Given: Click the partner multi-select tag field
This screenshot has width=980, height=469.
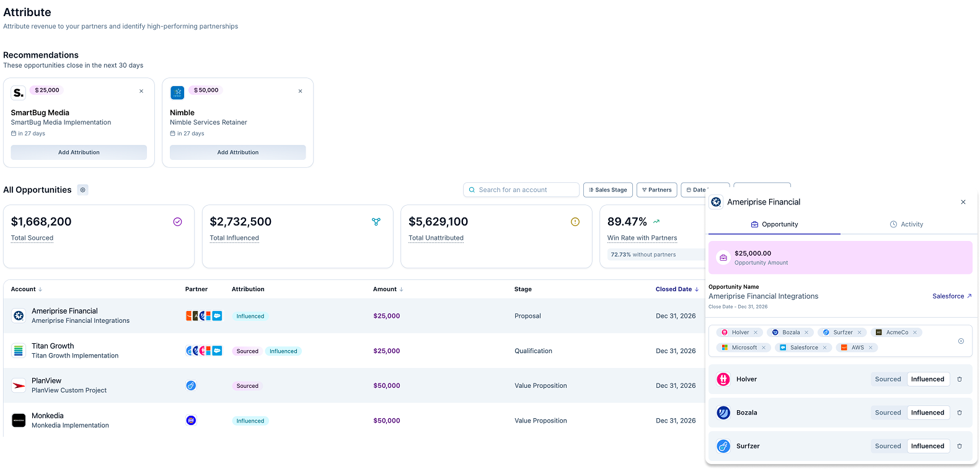Looking at the screenshot, I should click(x=840, y=341).
